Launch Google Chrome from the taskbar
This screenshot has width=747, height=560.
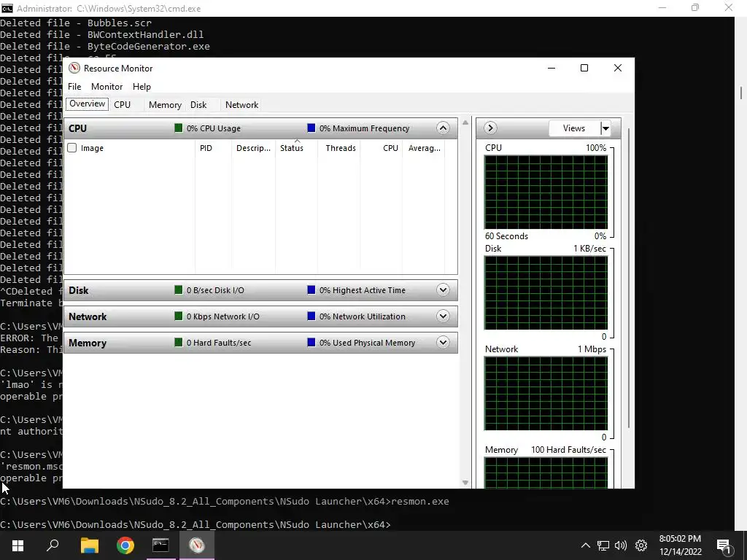coord(125,545)
